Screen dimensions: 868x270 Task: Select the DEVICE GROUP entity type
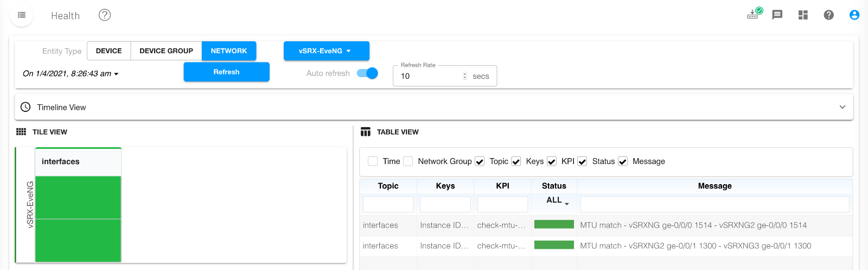coord(166,51)
